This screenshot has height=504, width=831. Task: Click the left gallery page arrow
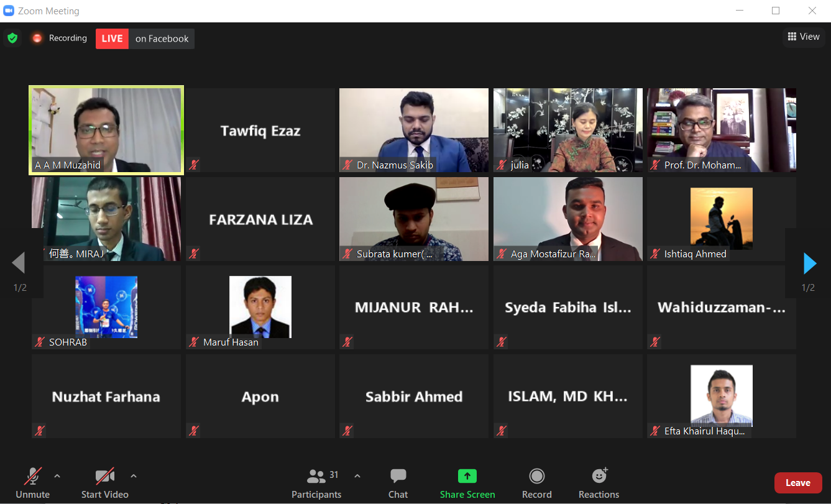coord(19,263)
